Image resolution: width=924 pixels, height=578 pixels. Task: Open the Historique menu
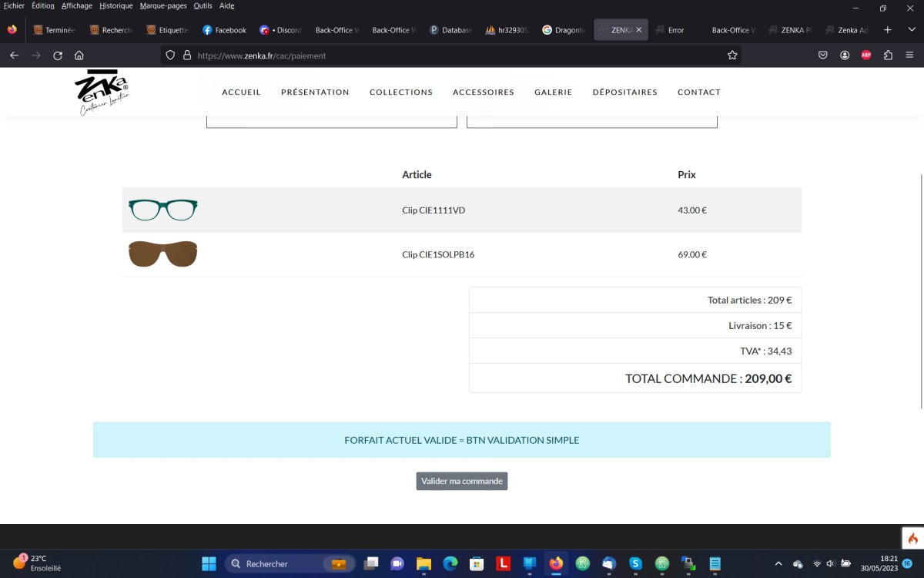point(115,5)
